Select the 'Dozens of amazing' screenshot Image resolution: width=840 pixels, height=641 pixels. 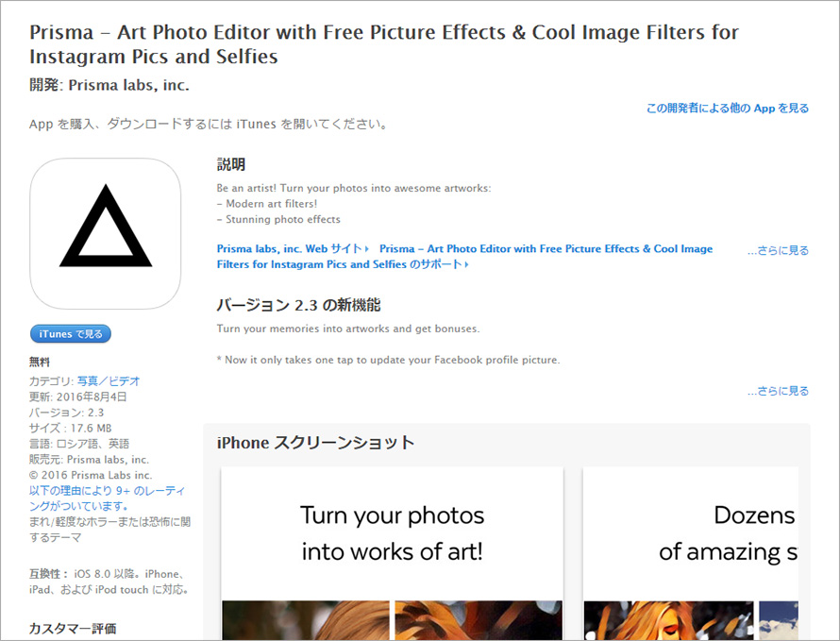coord(691,552)
